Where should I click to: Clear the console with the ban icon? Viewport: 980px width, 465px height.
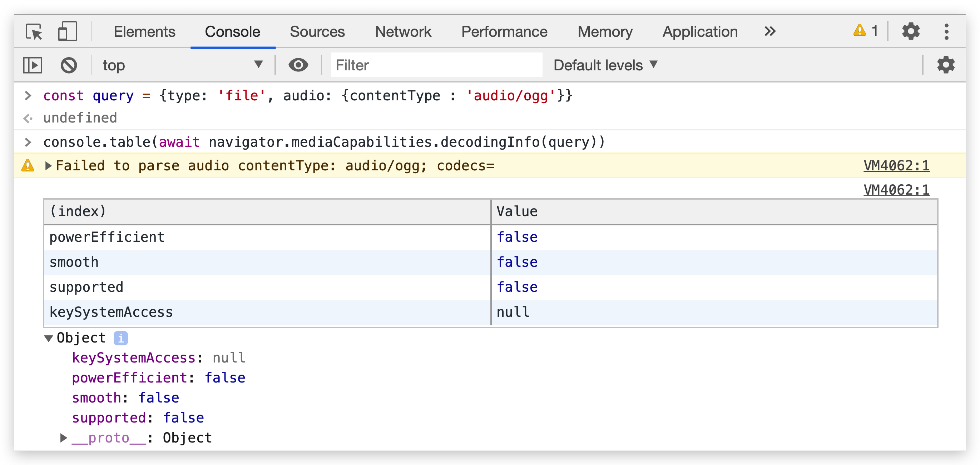tap(69, 65)
